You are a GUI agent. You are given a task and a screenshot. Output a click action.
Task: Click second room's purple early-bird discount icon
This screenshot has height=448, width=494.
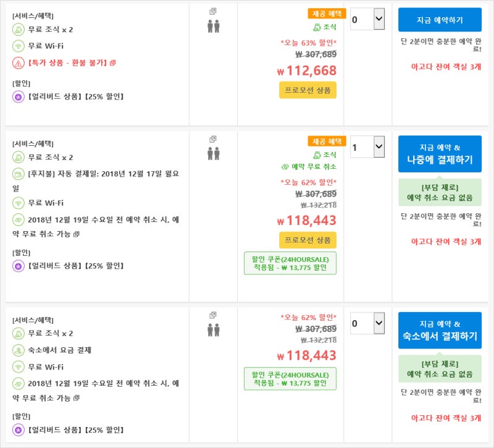pos(18,266)
